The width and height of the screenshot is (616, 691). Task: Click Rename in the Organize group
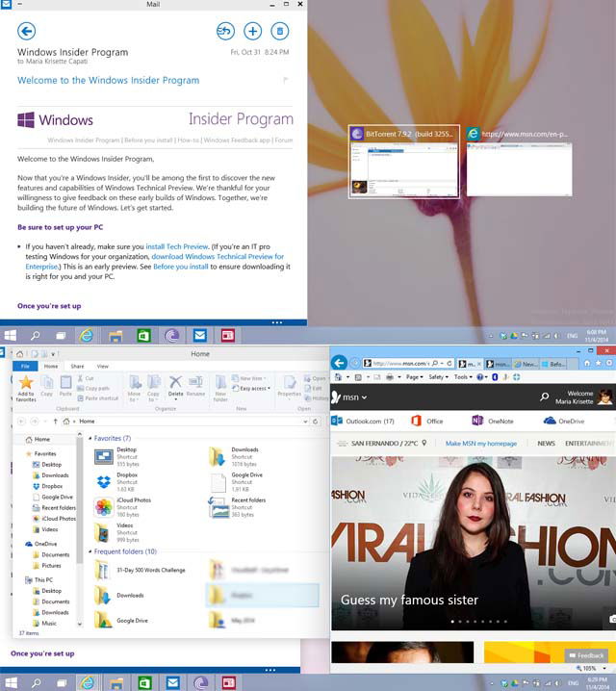[195, 386]
